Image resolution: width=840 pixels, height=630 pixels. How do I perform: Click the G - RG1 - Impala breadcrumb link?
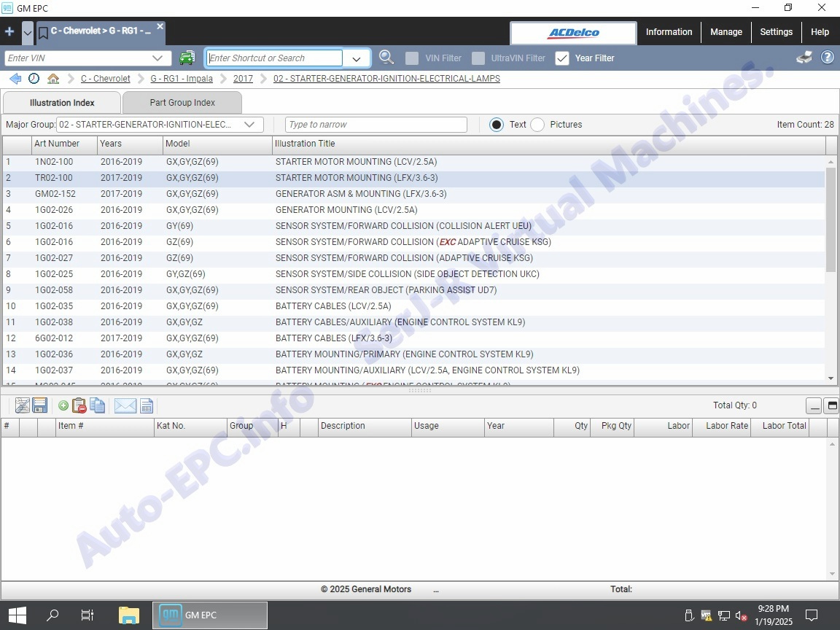point(182,79)
